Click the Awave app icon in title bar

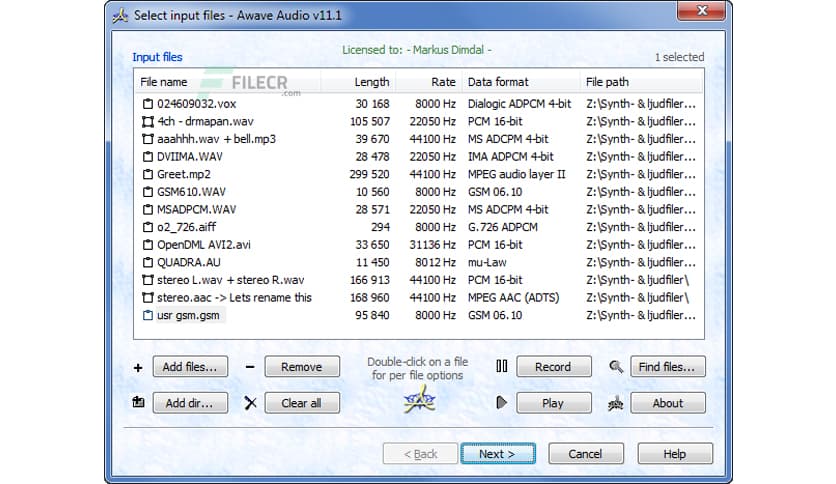tap(120, 15)
